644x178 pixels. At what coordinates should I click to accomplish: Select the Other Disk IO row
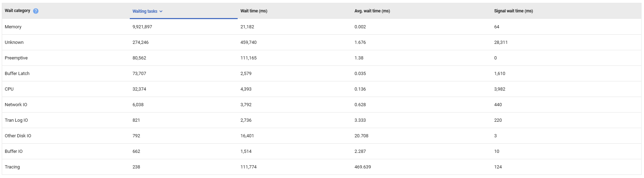(x=18, y=136)
